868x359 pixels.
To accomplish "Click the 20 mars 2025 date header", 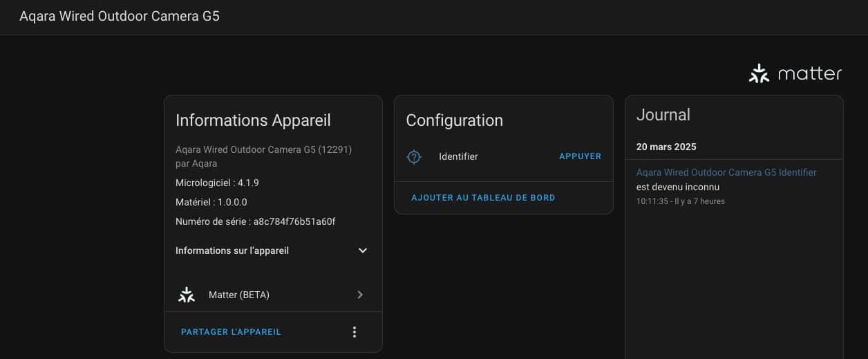I will (x=666, y=147).
